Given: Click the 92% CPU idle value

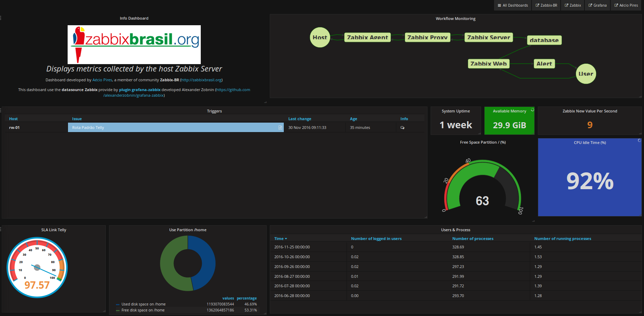Looking at the screenshot, I should point(590,181).
